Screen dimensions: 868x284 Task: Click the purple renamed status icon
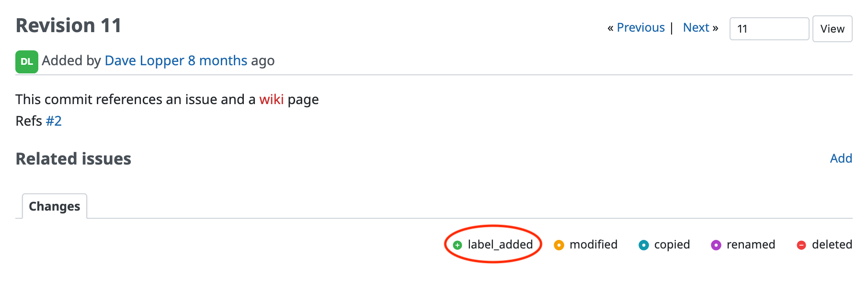tap(716, 245)
